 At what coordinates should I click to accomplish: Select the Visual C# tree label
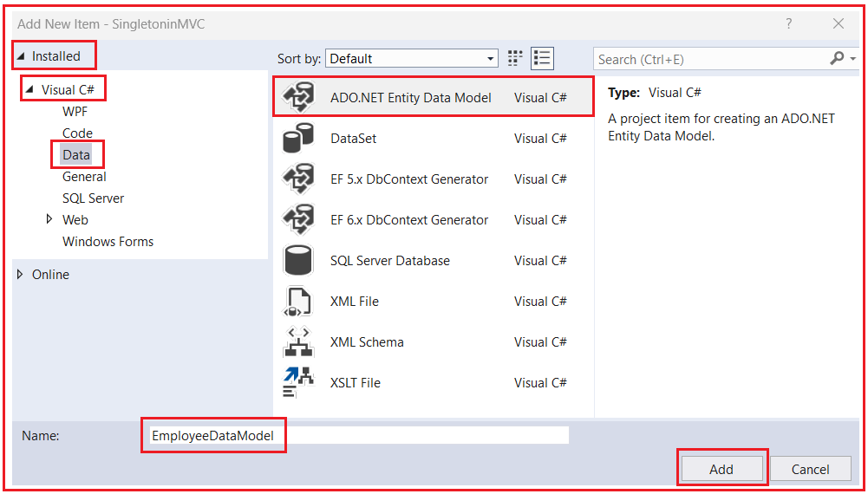[x=69, y=89]
